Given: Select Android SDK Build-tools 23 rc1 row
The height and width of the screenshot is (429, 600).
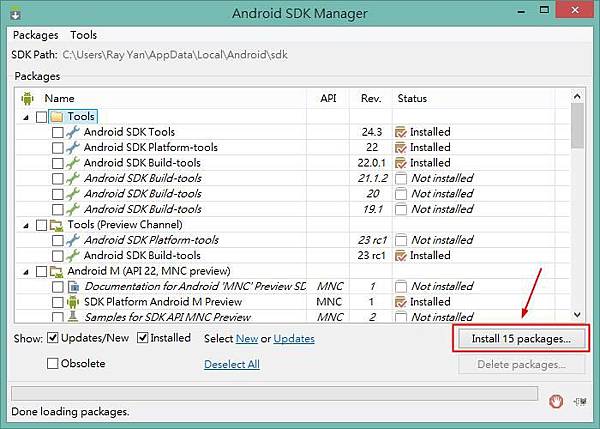Looking at the screenshot, I should click(293, 256).
